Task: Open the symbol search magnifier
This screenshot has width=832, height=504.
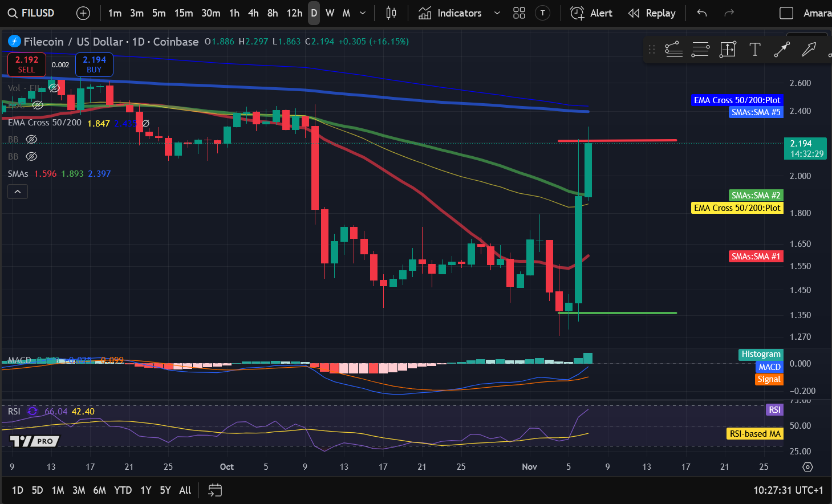Action: 13,13
